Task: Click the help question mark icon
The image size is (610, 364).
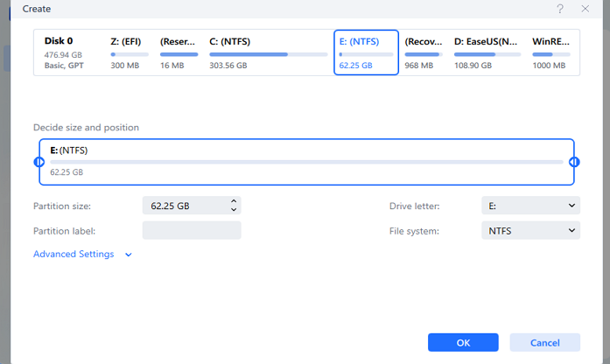Action: point(560,9)
